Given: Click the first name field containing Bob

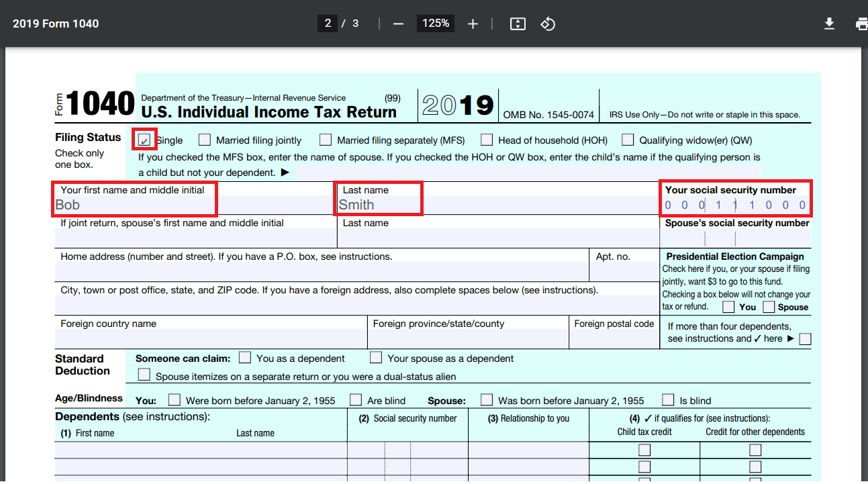Looking at the screenshot, I should click(x=134, y=205).
